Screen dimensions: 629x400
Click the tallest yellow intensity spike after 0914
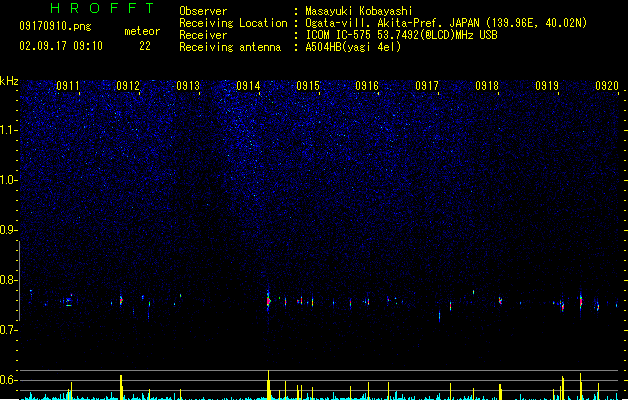(268, 385)
